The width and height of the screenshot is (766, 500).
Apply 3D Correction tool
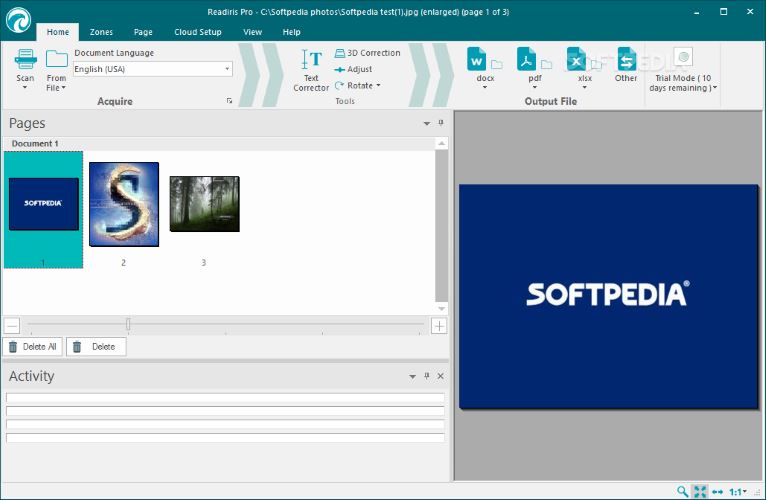[367, 53]
